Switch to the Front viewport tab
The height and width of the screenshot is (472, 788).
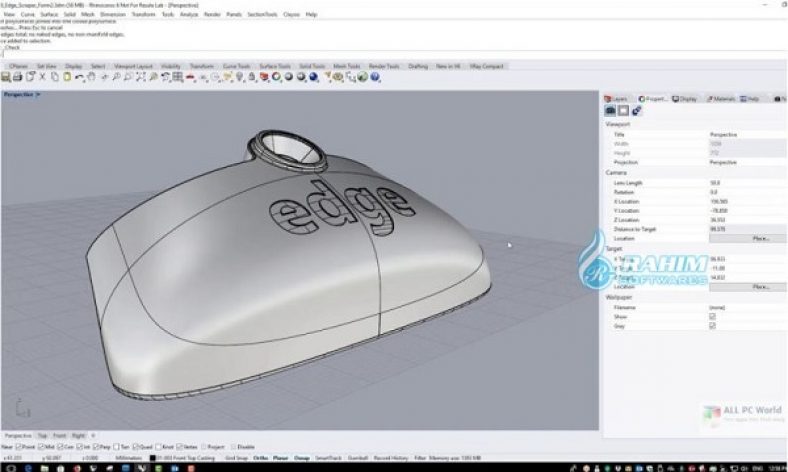pos(59,436)
